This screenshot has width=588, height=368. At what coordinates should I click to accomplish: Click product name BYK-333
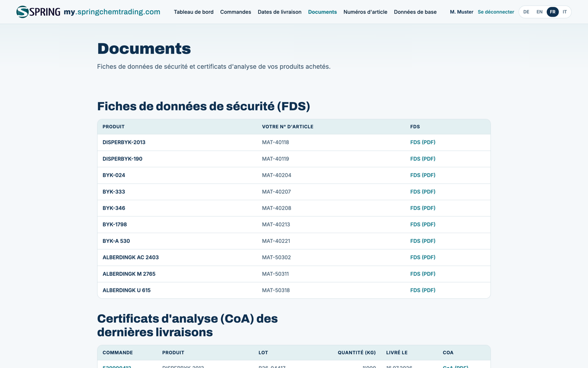coord(114,192)
